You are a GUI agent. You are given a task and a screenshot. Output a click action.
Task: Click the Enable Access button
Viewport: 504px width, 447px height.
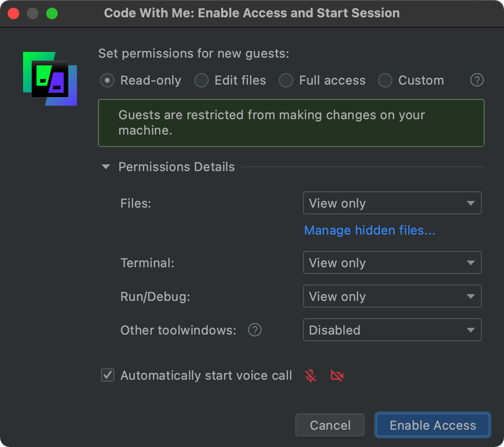tap(433, 425)
